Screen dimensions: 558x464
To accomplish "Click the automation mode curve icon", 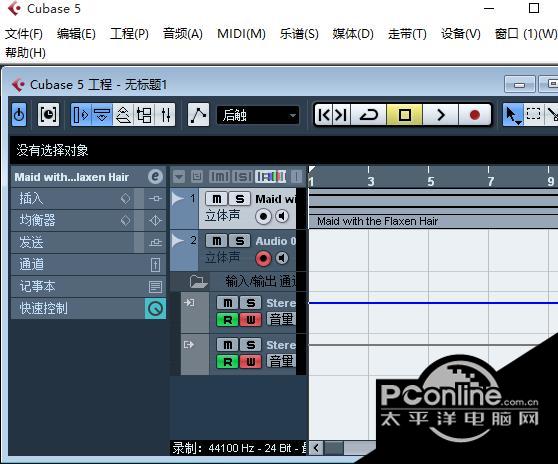I will pos(198,115).
